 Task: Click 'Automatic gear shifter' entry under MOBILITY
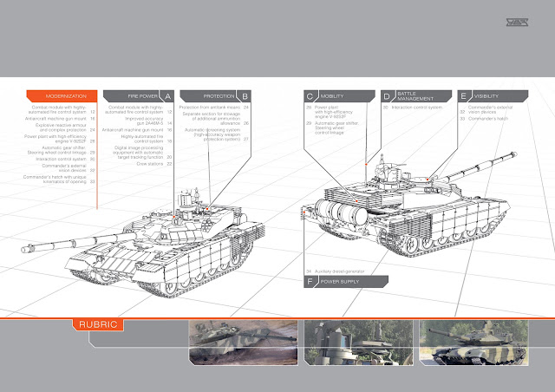tap(332, 127)
